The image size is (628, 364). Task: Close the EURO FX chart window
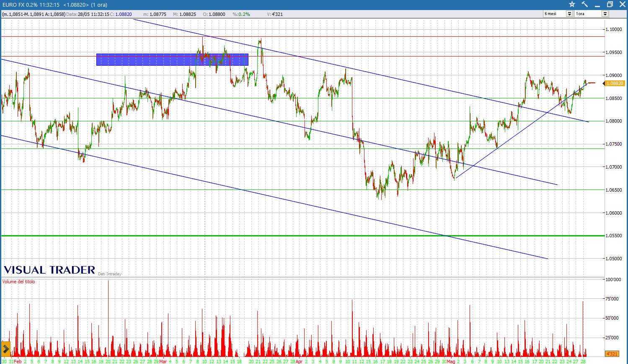(622, 4)
